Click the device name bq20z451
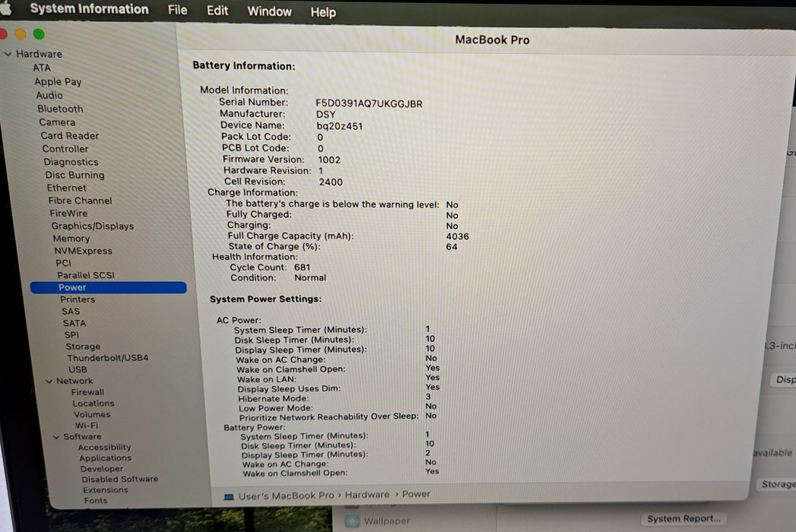This screenshot has width=796, height=532. (x=340, y=126)
